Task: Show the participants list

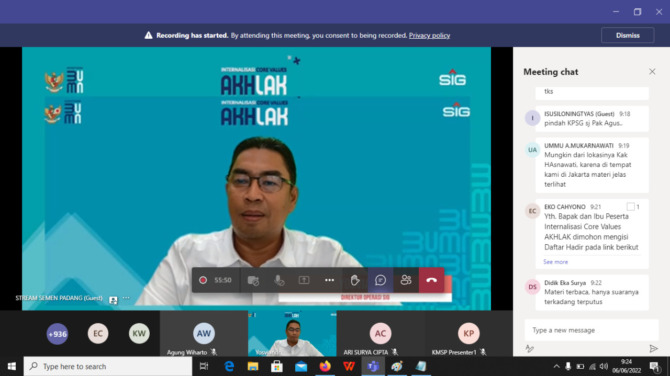Action: tap(406, 280)
